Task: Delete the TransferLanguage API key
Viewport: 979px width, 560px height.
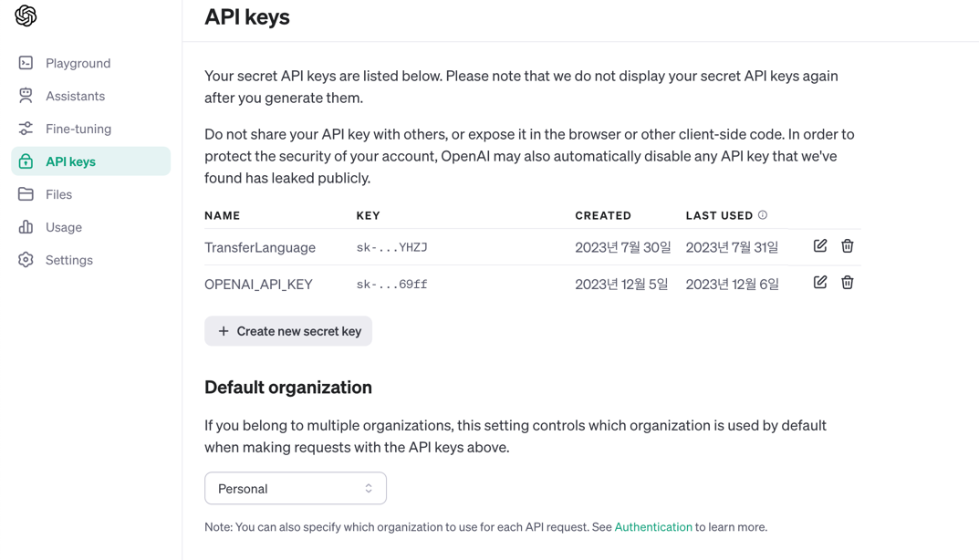Action: pos(848,246)
